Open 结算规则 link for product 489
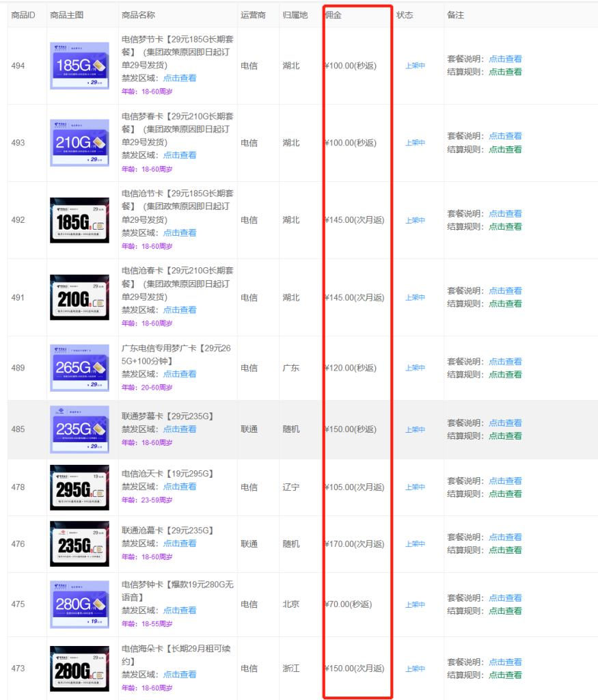Screen dimensions: 598x700 (x=505, y=375)
